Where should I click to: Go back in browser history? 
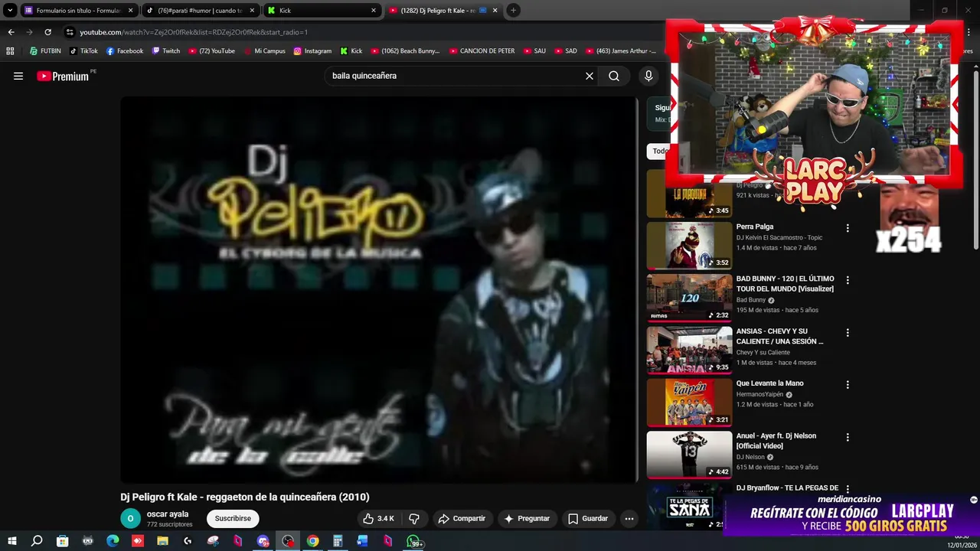click(11, 32)
